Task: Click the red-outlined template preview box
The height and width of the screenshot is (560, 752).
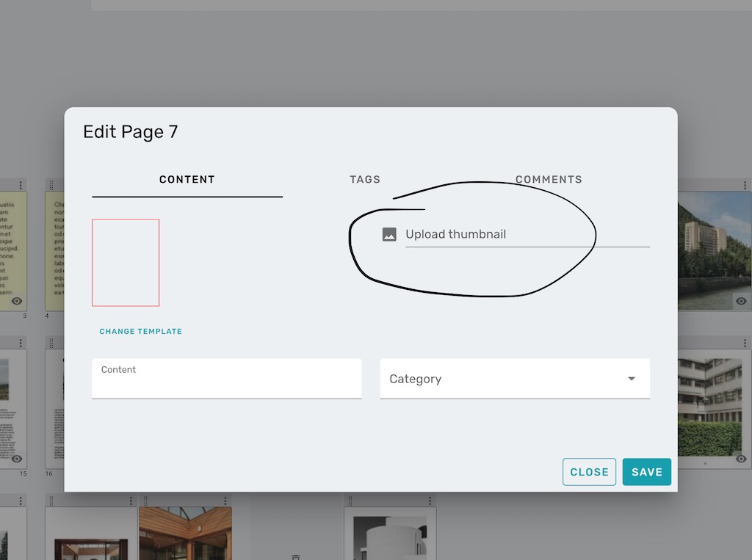Action: click(126, 262)
